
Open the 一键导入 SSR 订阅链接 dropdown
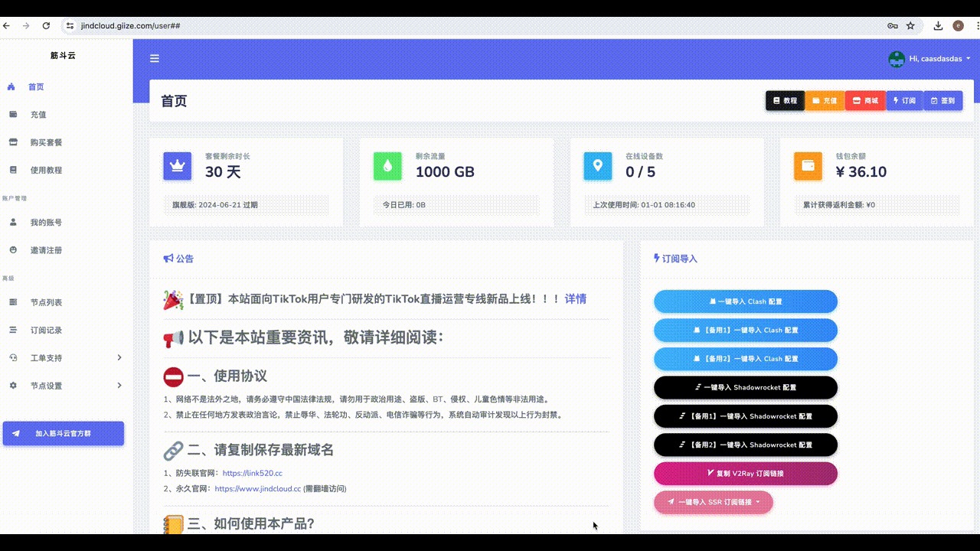[x=714, y=502]
